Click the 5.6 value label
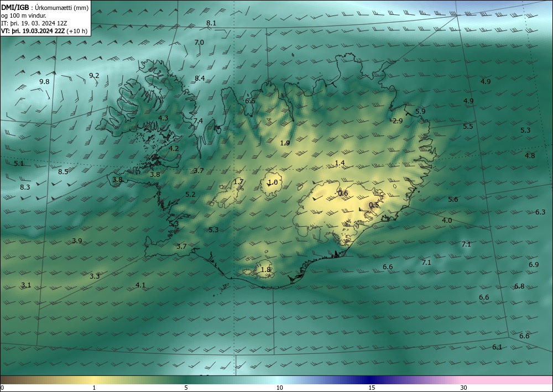The width and height of the screenshot is (553, 392). tap(453, 200)
